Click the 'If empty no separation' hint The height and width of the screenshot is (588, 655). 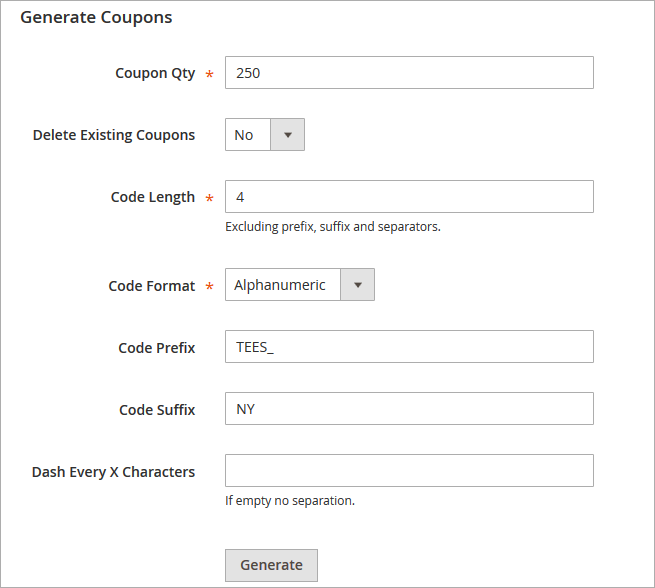(290, 500)
